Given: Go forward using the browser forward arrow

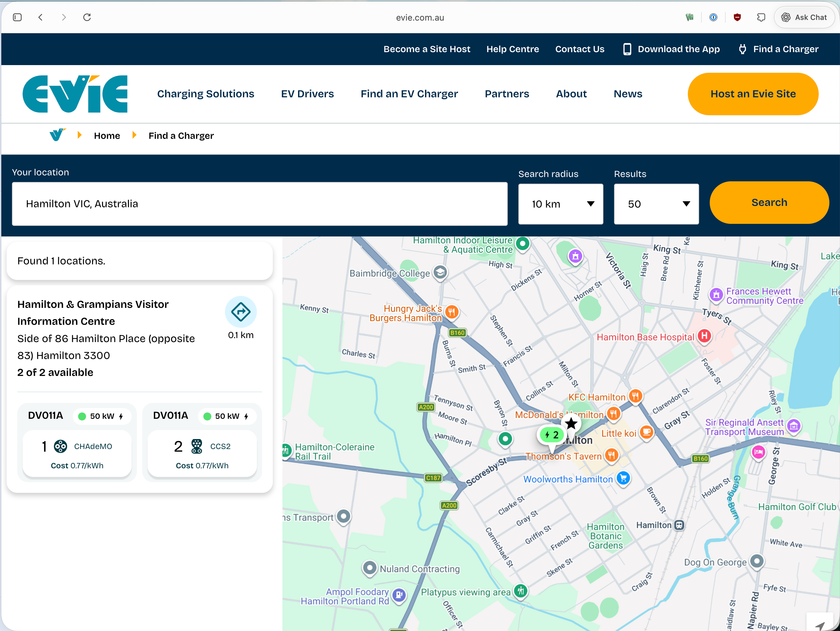Looking at the screenshot, I should click(64, 17).
